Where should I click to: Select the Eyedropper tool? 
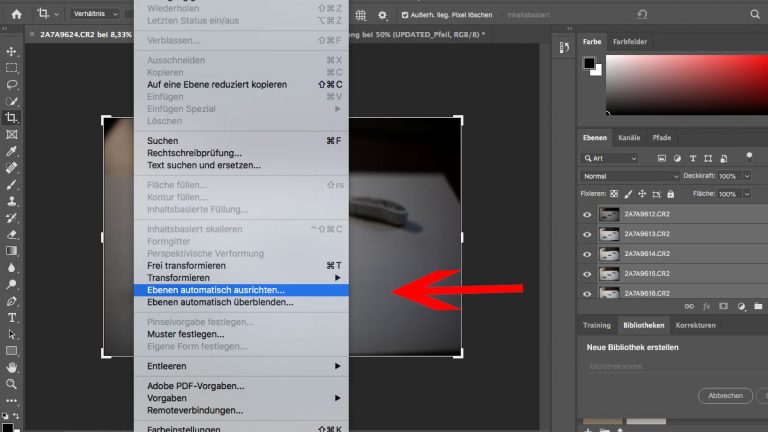point(12,151)
